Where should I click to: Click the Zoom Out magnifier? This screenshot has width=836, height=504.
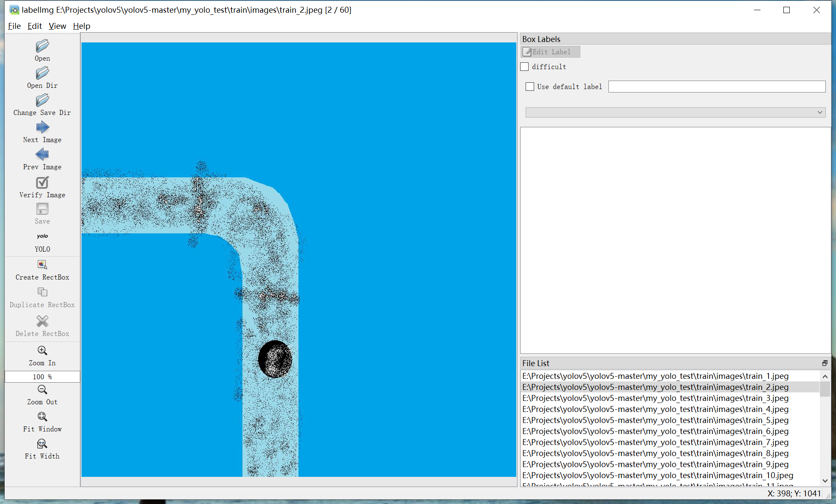(x=42, y=389)
